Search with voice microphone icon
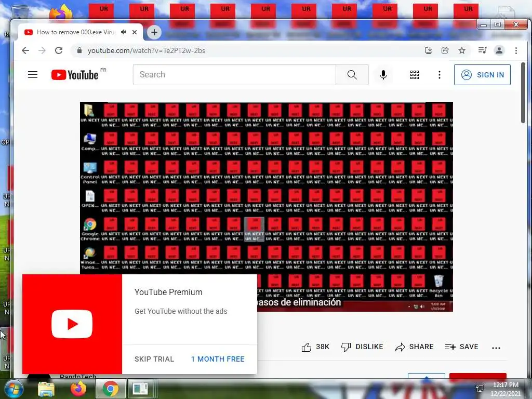This screenshot has height=399, width=532. pos(383,75)
